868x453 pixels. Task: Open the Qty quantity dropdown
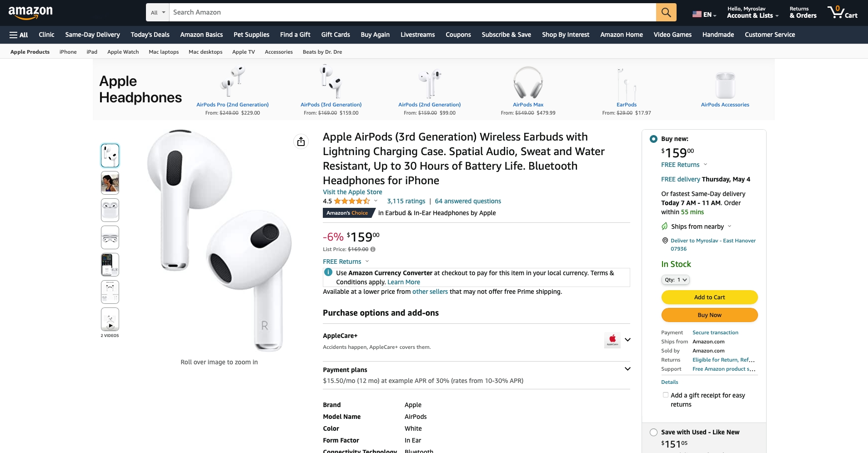(x=675, y=280)
